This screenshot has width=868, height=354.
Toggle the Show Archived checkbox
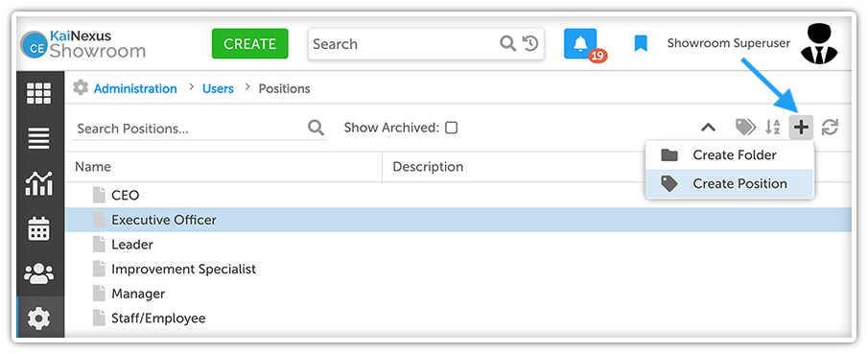[x=452, y=128]
